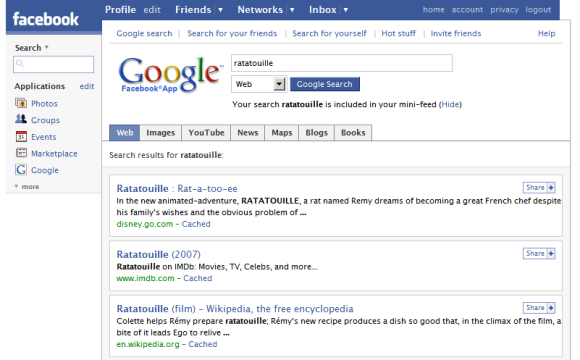Open Events application link
The image size is (580, 360).
(x=44, y=137)
